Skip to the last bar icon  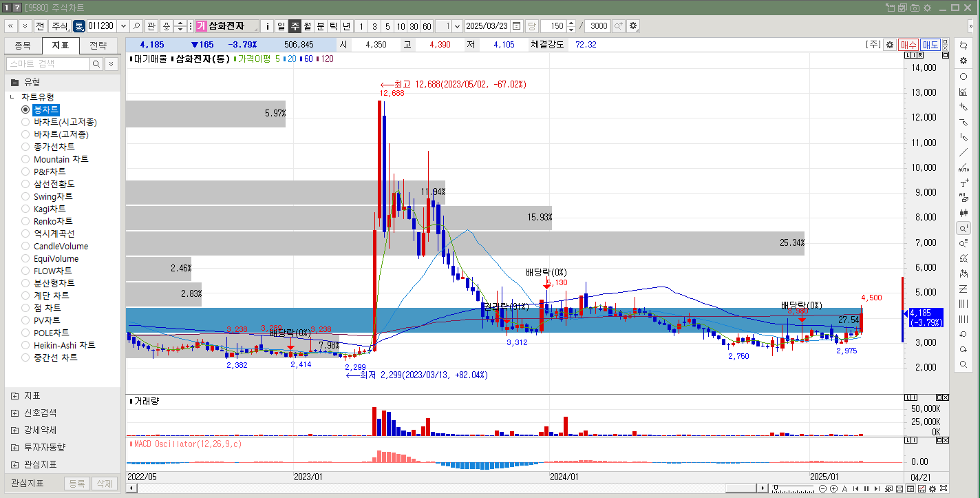(x=877, y=488)
